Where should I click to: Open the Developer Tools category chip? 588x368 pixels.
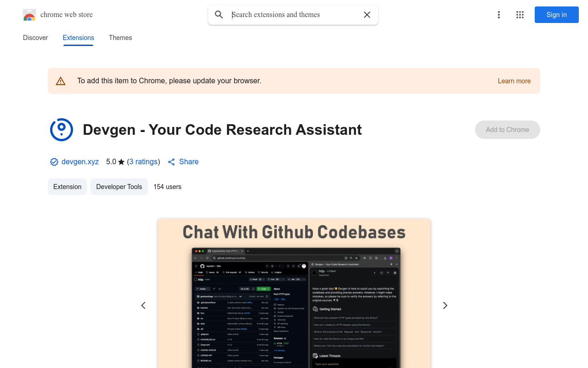pyautogui.click(x=119, y=187)
